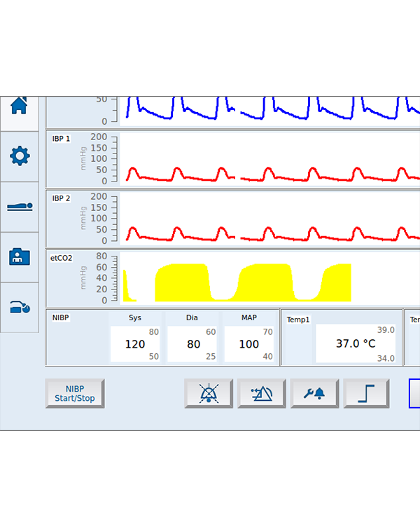Click Dia upper limit 60
Screen dimensions: 420x527
click(211, 332)
